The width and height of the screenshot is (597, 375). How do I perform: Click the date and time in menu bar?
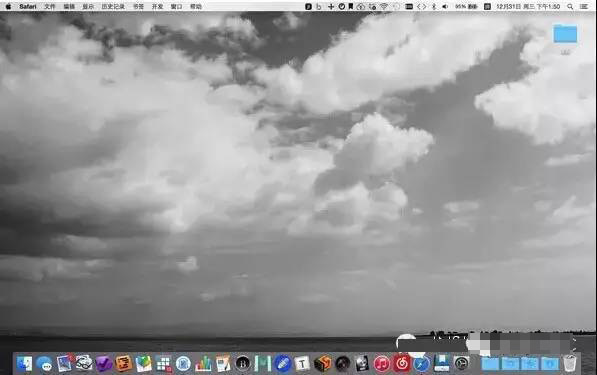[528, 6]
